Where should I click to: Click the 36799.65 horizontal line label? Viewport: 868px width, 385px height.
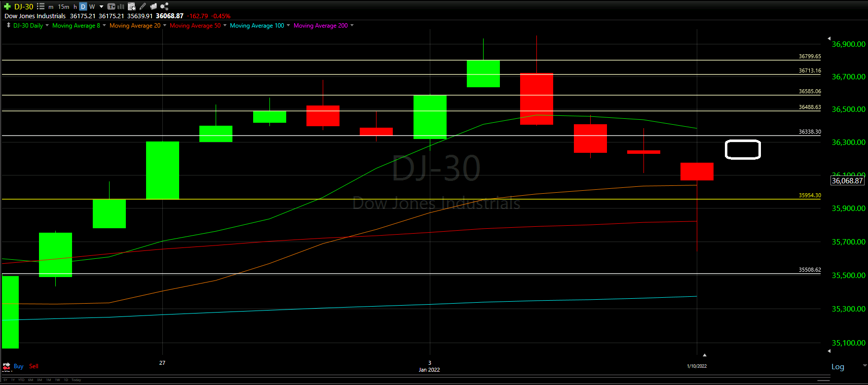(810, 56)
